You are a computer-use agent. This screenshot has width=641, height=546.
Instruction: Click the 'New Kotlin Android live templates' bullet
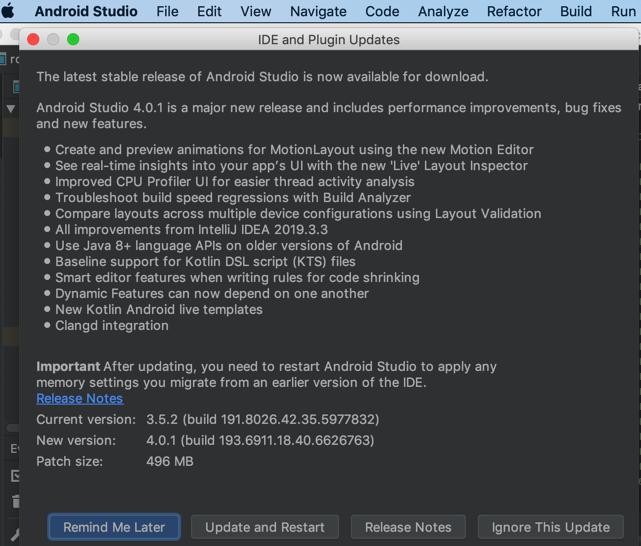(x=159, y=310)
